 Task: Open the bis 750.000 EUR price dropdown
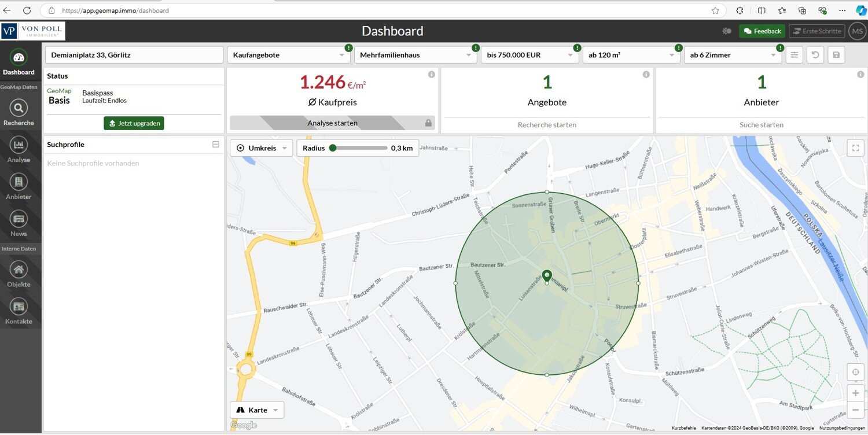click(529, 55)
